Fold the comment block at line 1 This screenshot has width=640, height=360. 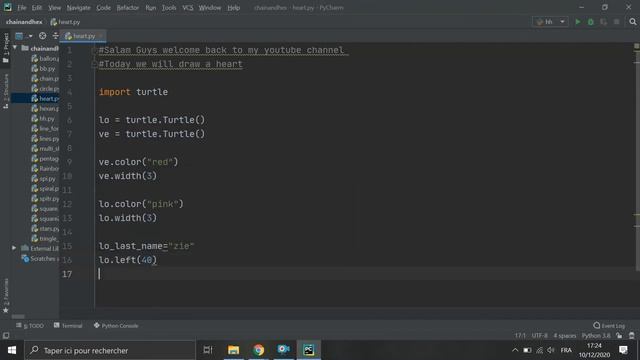(x=94, y=50)
